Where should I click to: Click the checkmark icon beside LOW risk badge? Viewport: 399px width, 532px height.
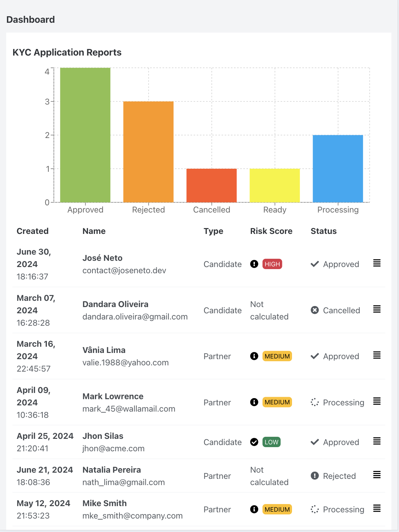254,442
